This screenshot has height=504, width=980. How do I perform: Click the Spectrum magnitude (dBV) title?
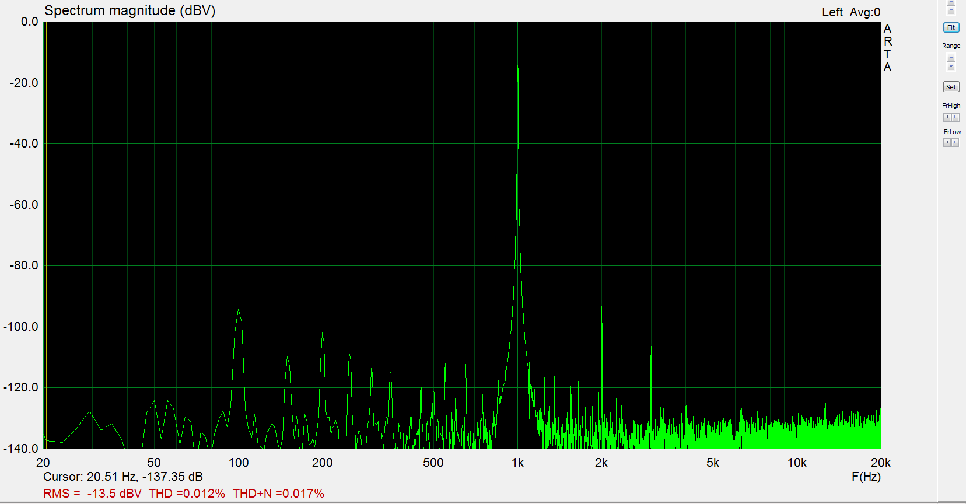(130, 10)
